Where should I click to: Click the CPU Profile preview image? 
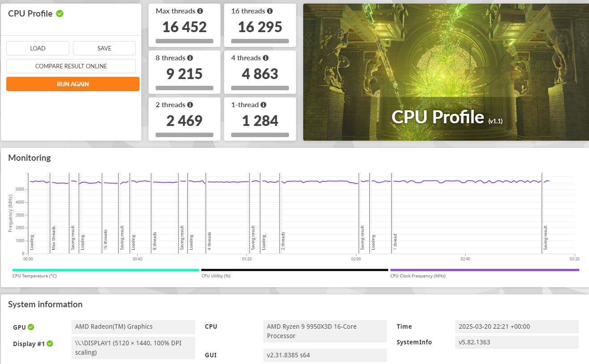(x=446, y=72)
